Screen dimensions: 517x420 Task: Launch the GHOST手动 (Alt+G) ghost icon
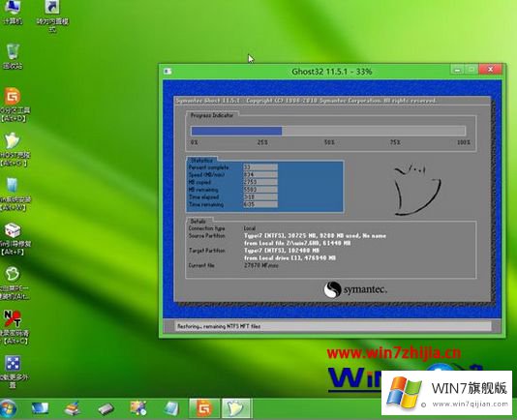click(x=14, y=149)
